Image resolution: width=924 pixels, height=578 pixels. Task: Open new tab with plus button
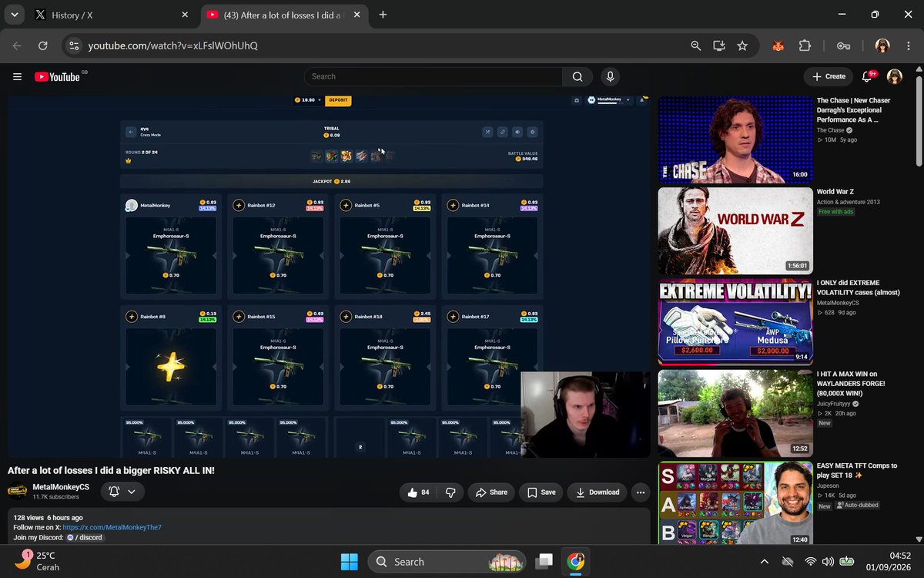(x=383, y=15)
